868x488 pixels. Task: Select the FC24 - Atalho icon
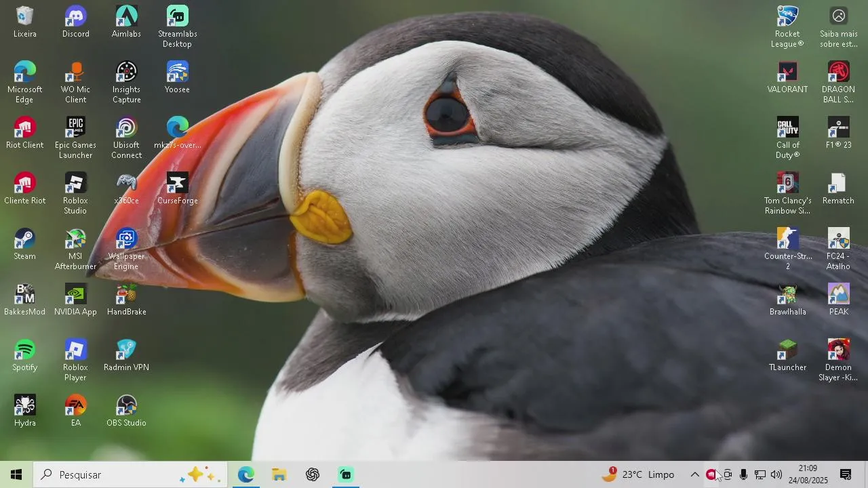[838, 249]
